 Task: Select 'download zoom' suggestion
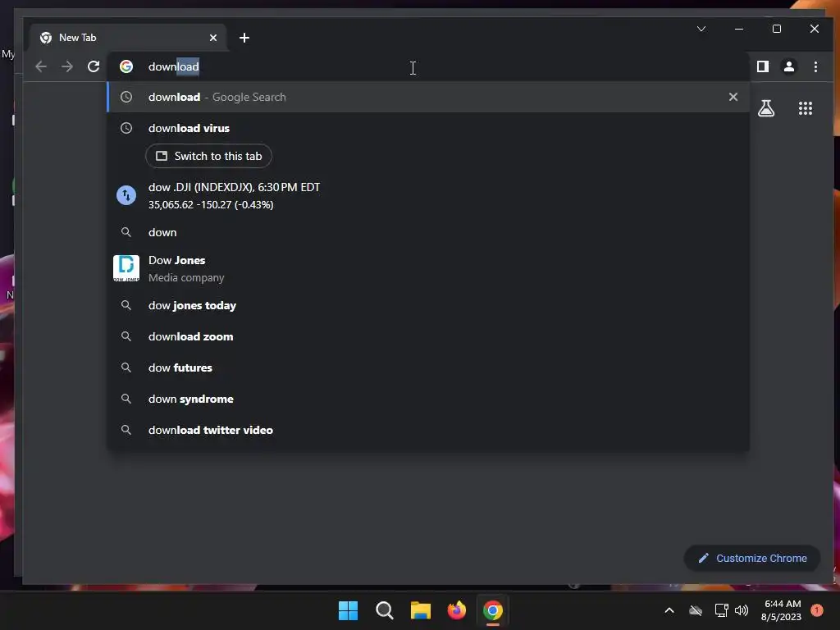pos(428,336)
